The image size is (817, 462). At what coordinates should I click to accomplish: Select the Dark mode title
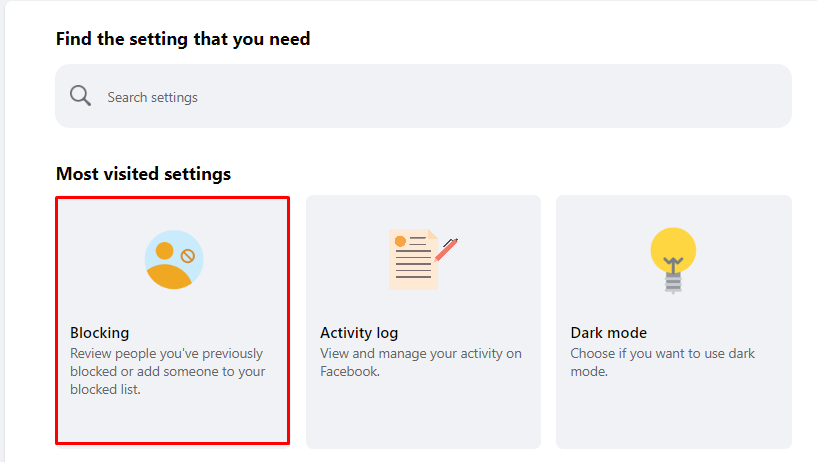[x=609, y=333]
